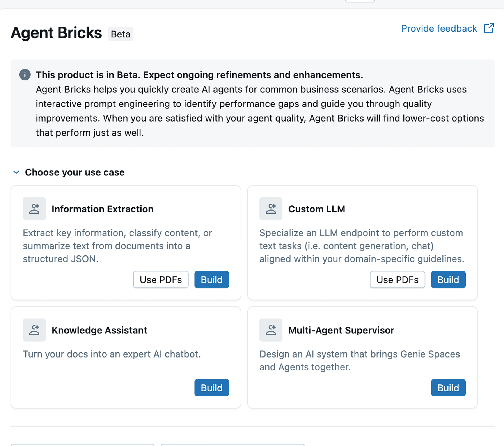Open the Provide feedback link
The image size is (504, 446).
click(x=439, y=29)
